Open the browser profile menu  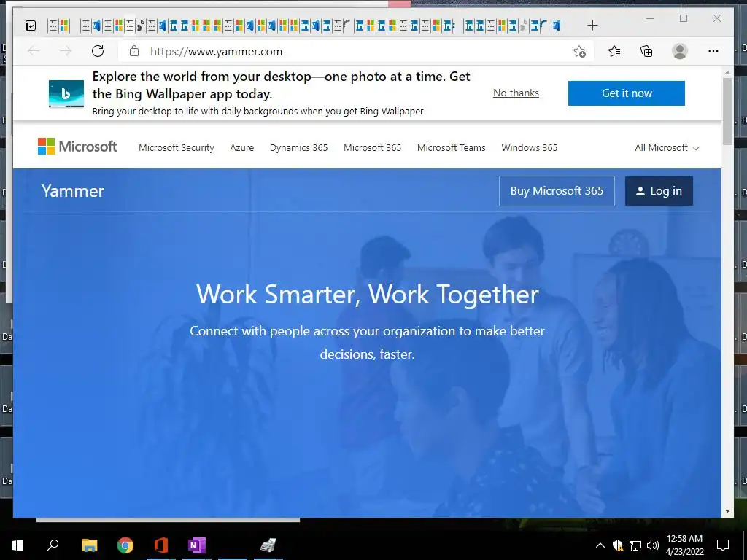680,51
